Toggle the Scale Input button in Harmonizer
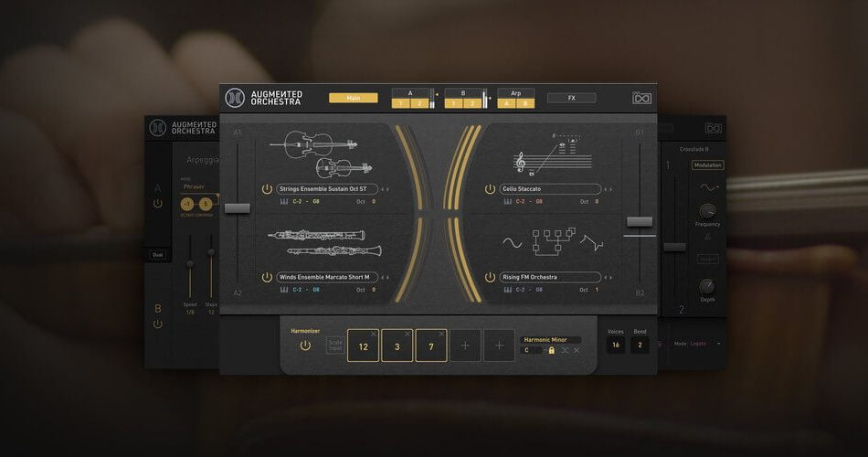This screenshot has width=868, height=457. pos(335,345)
